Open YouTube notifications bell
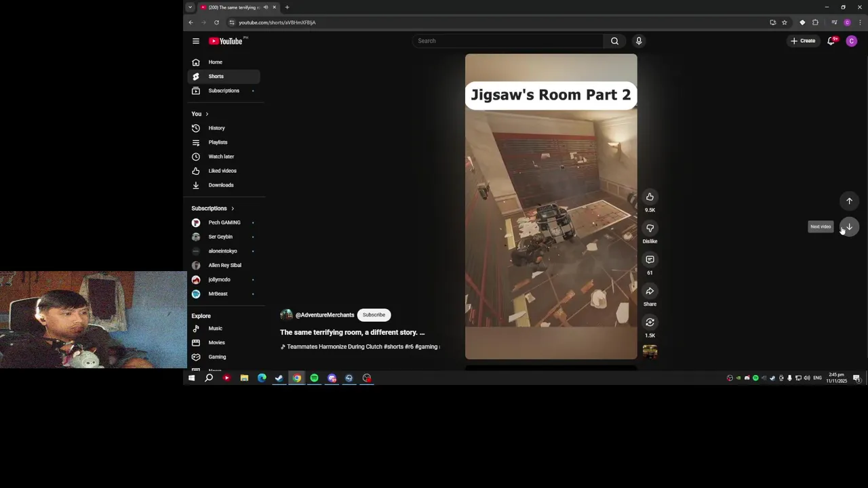This screenshot has width=868, height=488. click(x=831, y=41)
